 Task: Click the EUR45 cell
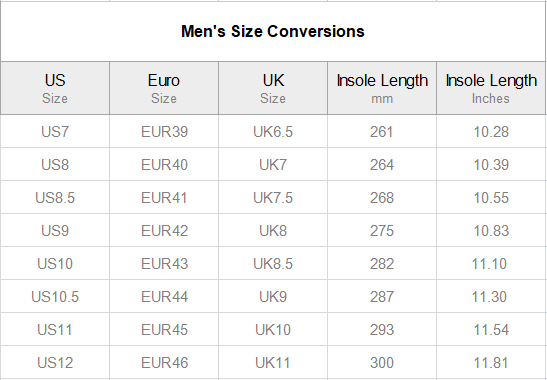click(164, 329)
